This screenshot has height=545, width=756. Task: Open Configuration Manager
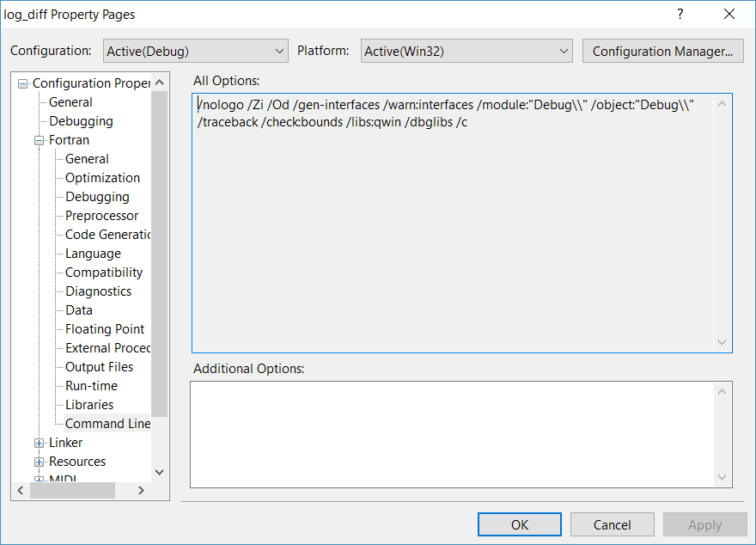point(662,51)
